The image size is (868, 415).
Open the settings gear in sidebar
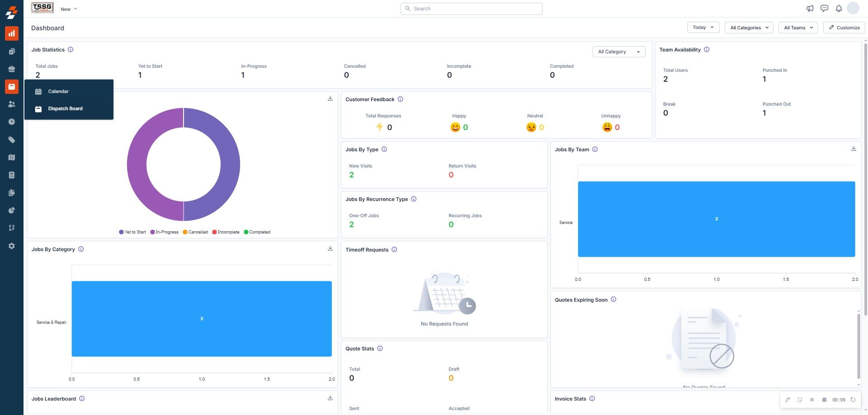(x=12, y=246)
